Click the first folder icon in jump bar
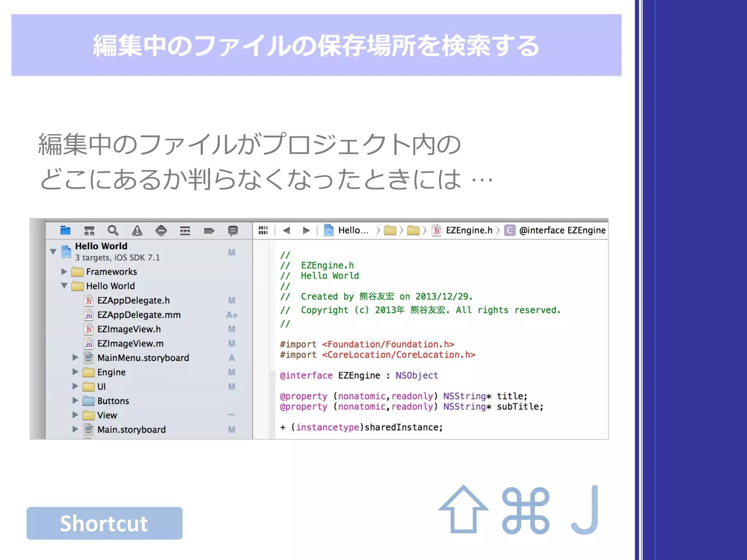 click(x=390, y=230)
